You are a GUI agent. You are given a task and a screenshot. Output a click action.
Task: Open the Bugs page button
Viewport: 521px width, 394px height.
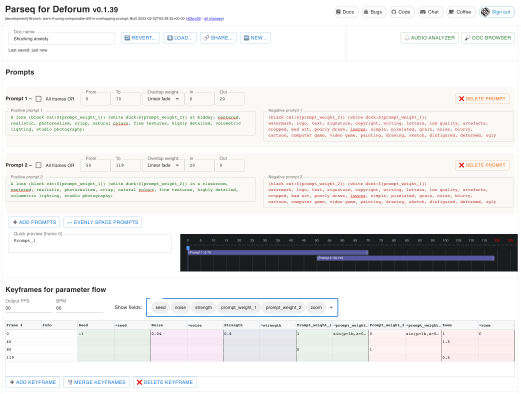coord(374,12)
